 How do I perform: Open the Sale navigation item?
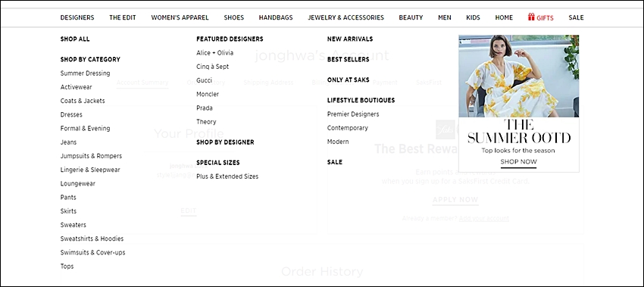click(x=576, y=17)
